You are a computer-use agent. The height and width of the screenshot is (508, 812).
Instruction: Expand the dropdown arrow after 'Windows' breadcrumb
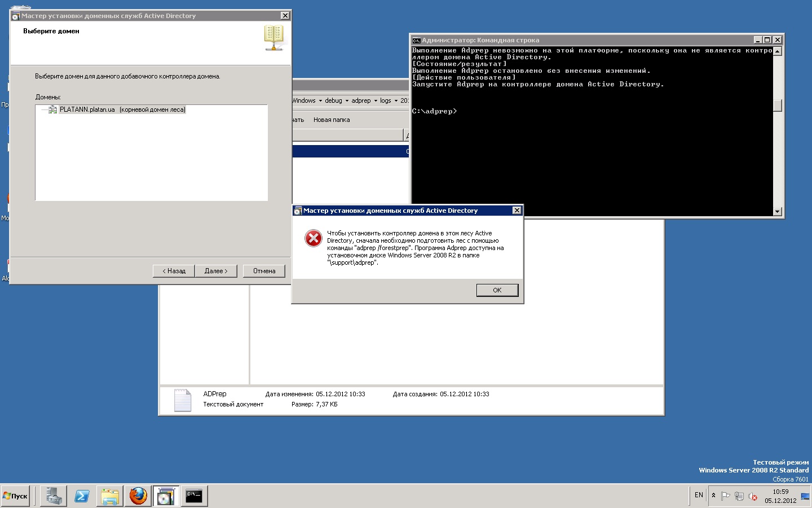[320, 101]
